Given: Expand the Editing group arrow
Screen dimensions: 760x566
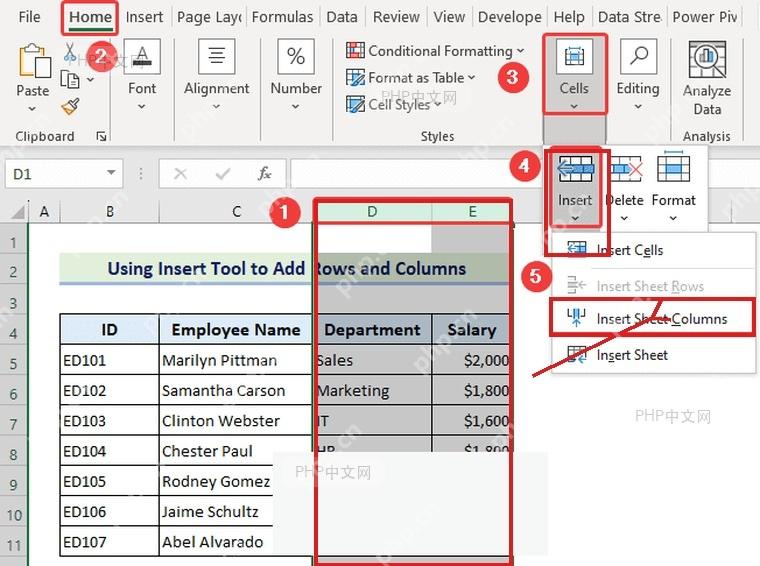Looking at the screenshot, I should [x=638, y=107].
